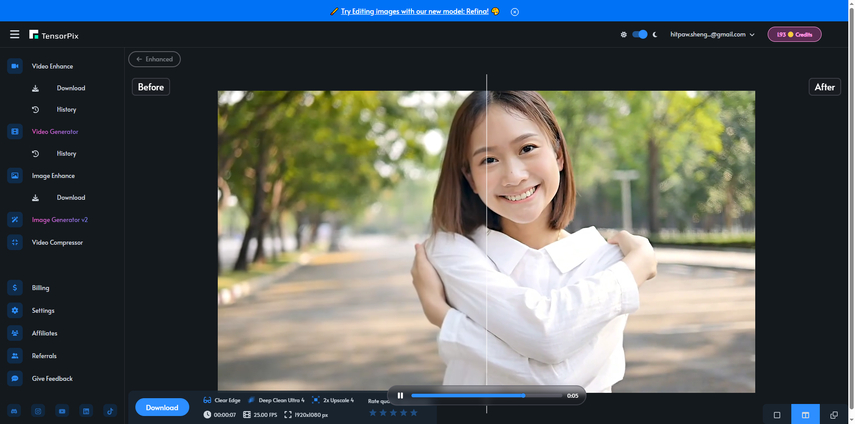Click the Image Generator v2 wand icon
The width and height of the screenshot is (855, 424).
pos(15,220)
